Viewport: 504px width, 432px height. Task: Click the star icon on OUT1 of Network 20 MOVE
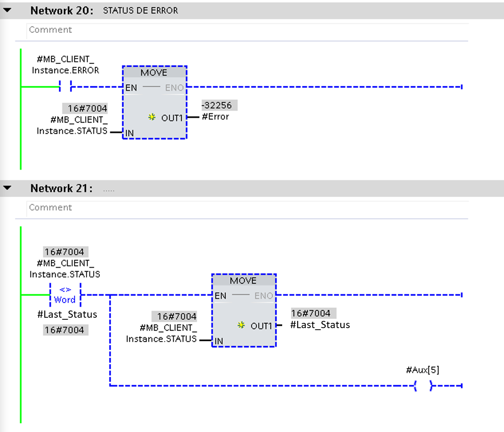point(151,117)
